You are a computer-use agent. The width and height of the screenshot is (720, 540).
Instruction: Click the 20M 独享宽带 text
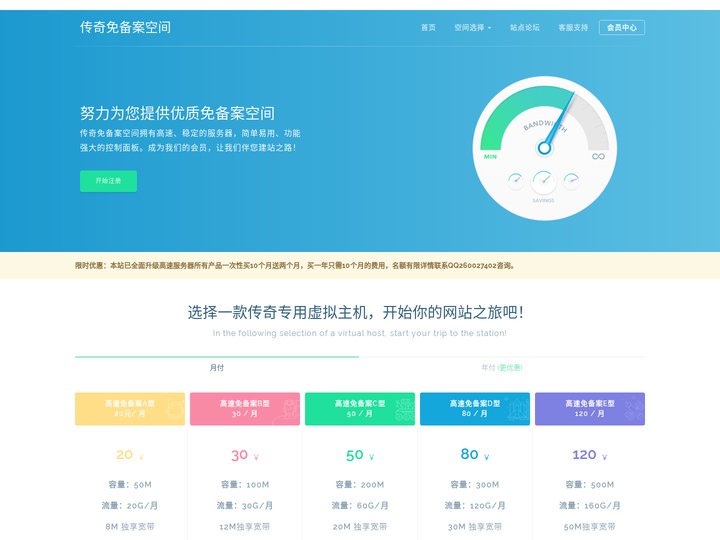click(360, 527)
